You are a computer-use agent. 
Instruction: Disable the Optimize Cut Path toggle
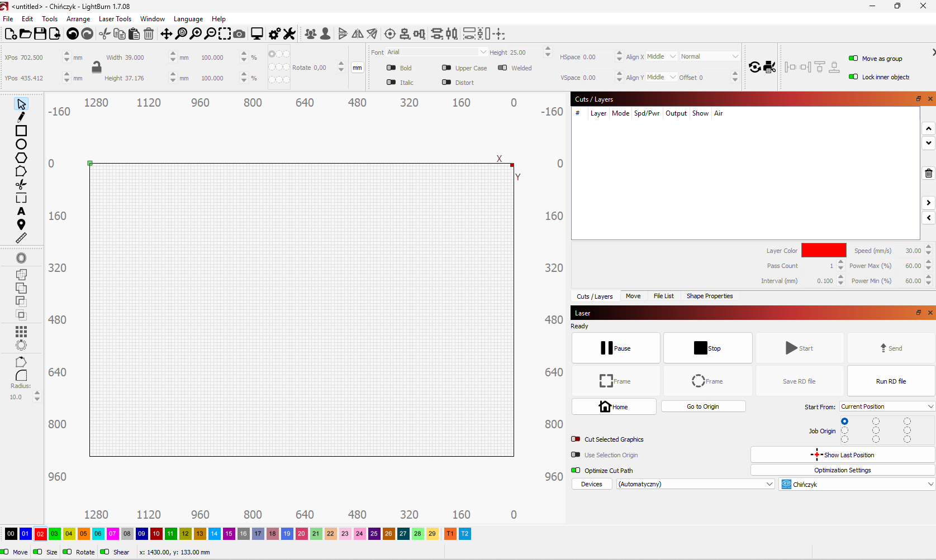[576, 471]
